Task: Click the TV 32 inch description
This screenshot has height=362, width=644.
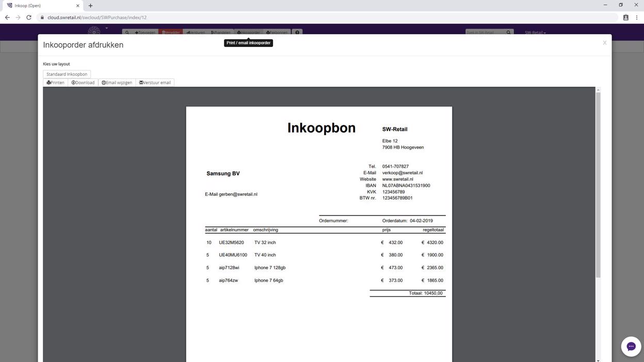Action: point(265,242)
